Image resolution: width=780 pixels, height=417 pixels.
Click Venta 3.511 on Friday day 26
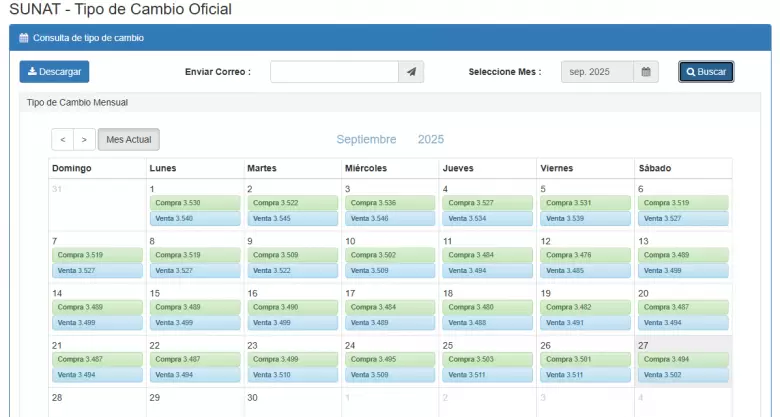[x=585, y=375]
